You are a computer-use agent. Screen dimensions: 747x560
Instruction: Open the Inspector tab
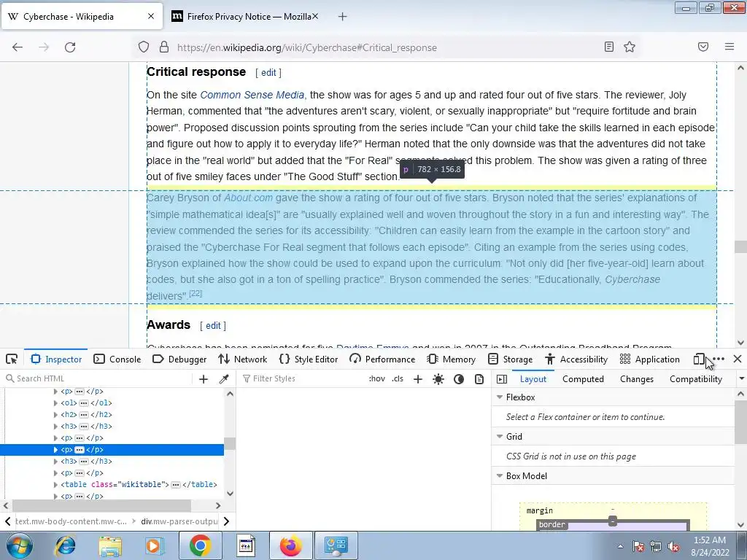coord(56,359)
